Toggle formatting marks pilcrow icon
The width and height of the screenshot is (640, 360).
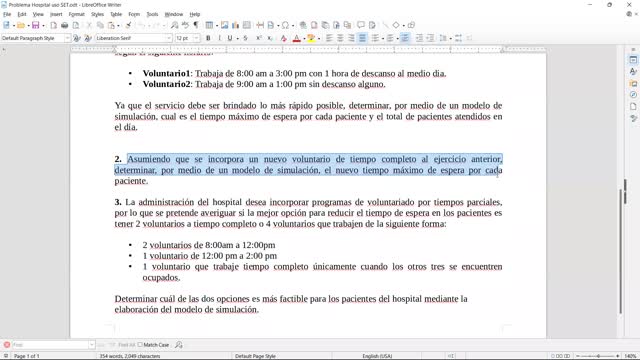coord(196,25)
